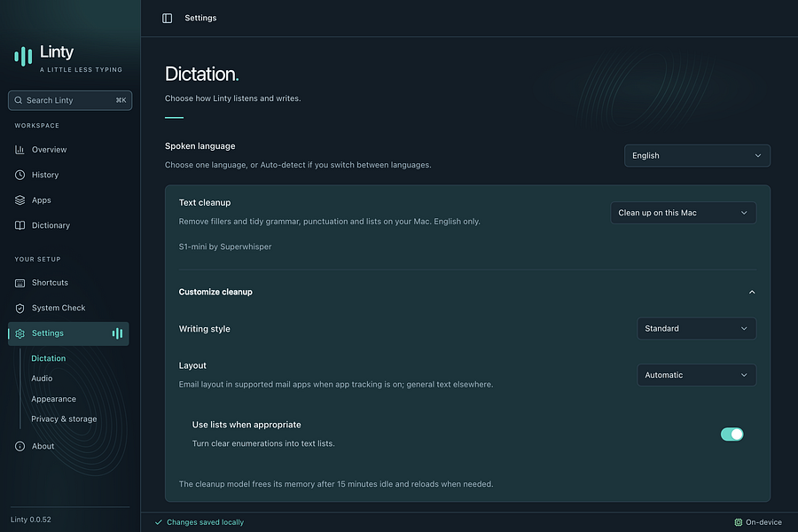Open the Layout Automatic dropdown

click(696, 375)
